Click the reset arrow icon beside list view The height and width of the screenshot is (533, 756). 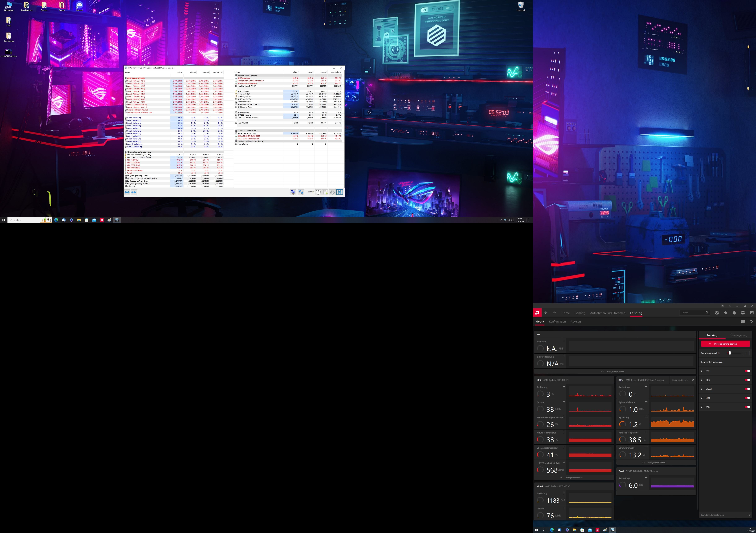[x=751, y=321]
